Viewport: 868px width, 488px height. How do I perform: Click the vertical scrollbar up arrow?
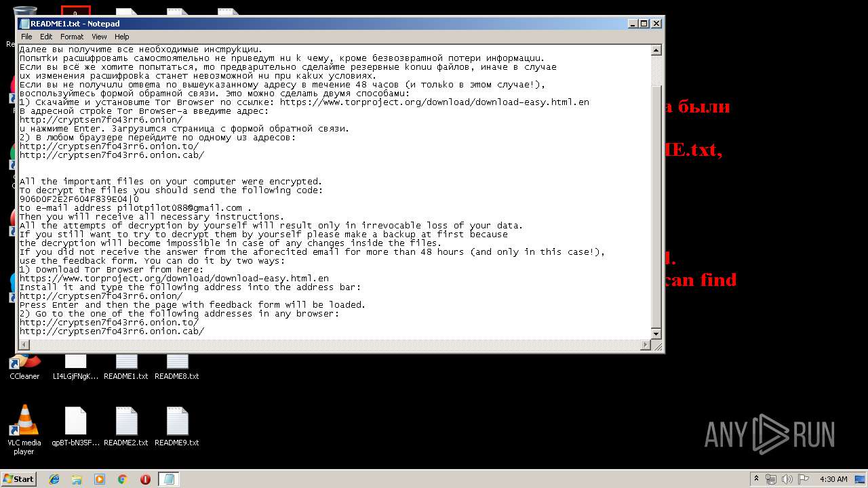656,50
